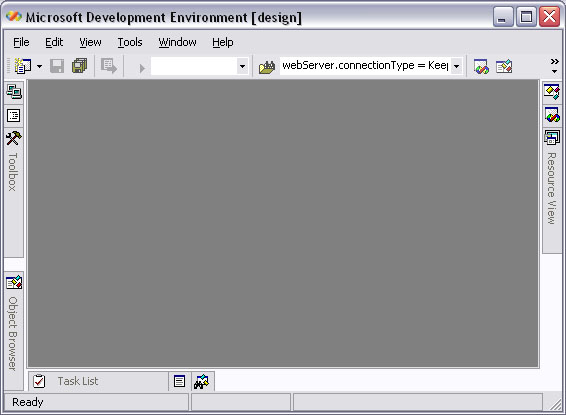Open the Find Results binoculars tab icon
The height and width of the screenshot is (415, 566).
pos(202,381)
